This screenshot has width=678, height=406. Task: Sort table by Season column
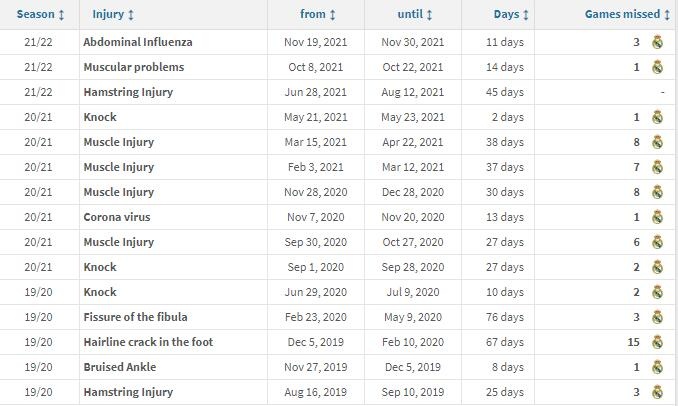[40, 14]
